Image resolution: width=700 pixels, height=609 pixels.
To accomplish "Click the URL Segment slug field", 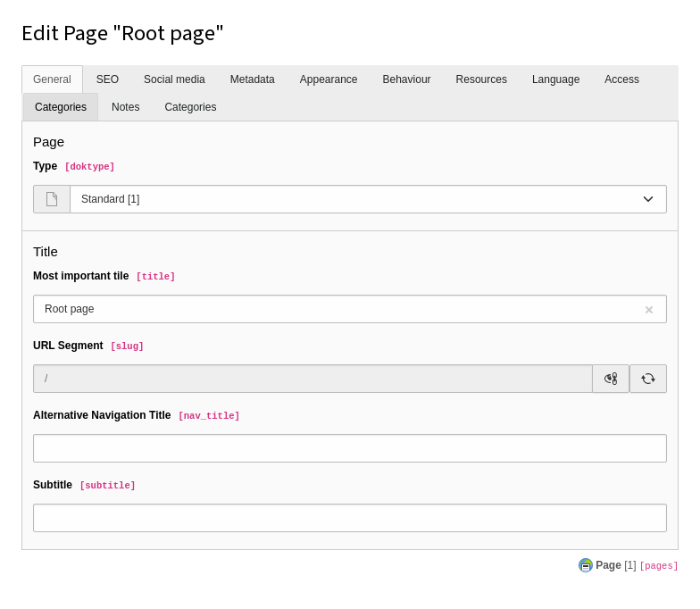I will [x=312, y=379].
